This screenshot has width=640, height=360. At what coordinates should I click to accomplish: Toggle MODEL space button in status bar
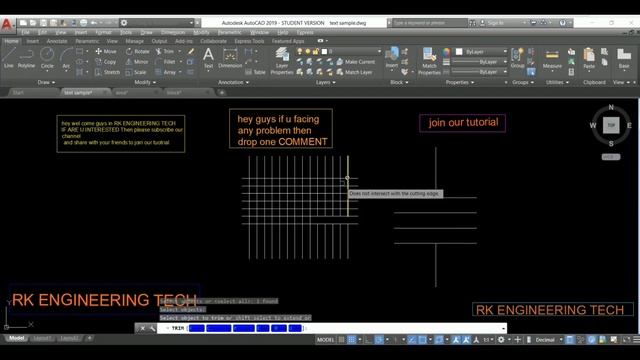(325, 340)
